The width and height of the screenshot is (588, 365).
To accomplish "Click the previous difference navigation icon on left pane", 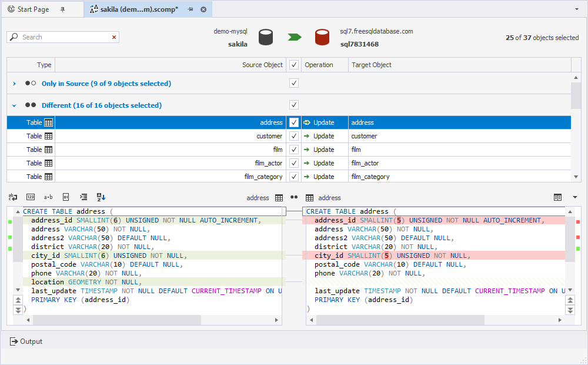I will [18, 300].
